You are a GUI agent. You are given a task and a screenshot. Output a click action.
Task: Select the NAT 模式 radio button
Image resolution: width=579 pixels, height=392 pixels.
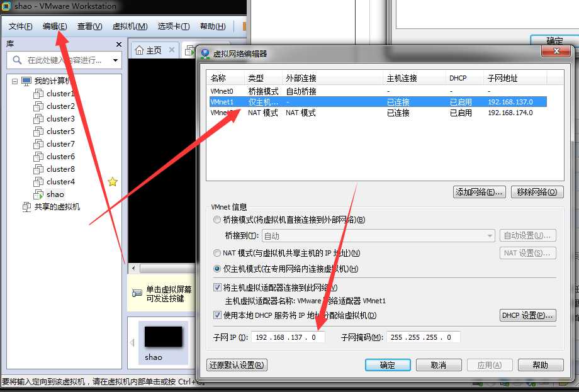pos(217,253)
